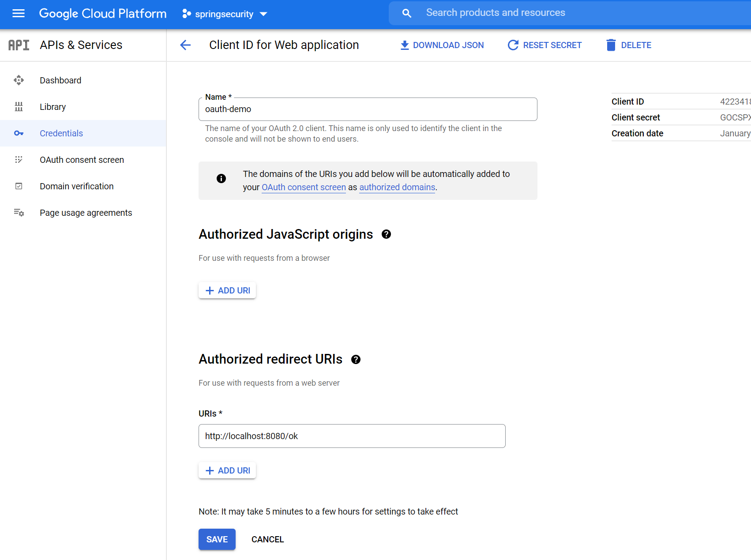
Task: Open OAuth consent screen sidebar item
Action: [x=83, y=160]
